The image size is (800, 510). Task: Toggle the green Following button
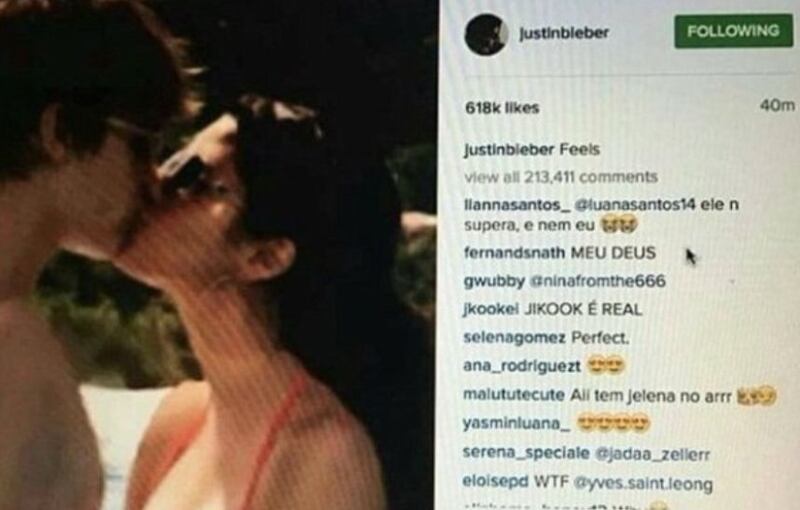[733, 31]
